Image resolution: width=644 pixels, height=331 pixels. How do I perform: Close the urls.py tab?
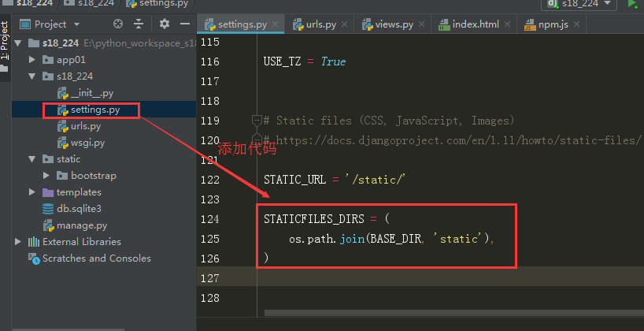344,24
